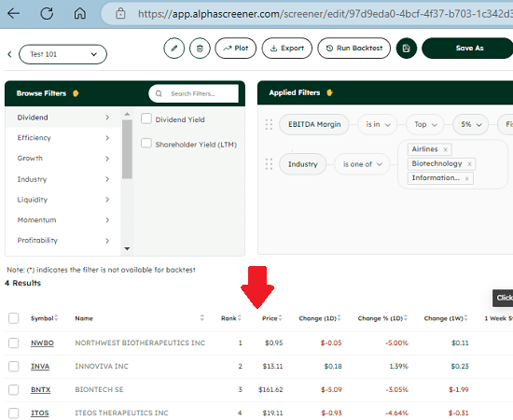Click the Industry filter pill
The width and height of the screenshot is (513, 420).
[x=302, y=164]
